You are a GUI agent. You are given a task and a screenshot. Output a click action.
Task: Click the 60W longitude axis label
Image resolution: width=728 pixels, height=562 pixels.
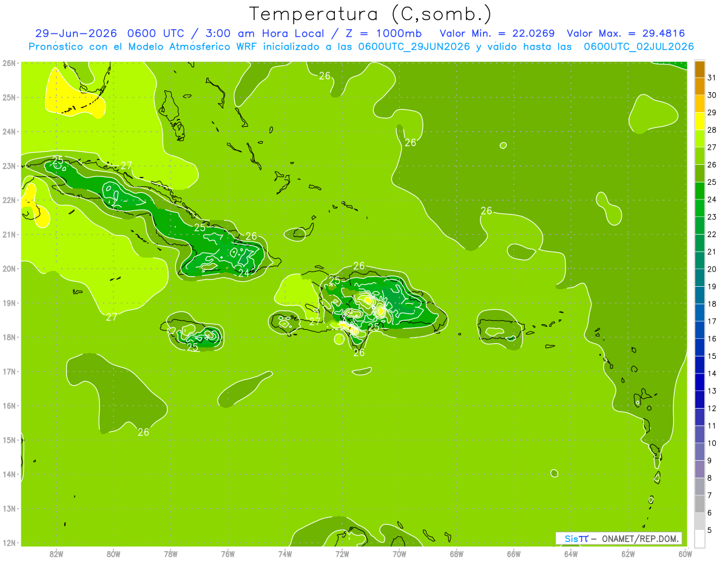pyautogui.click(x=686, y=554)
